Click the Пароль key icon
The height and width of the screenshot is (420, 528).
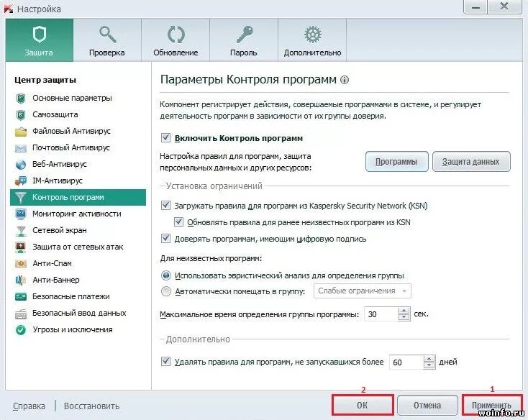click(x=244, y=35)
